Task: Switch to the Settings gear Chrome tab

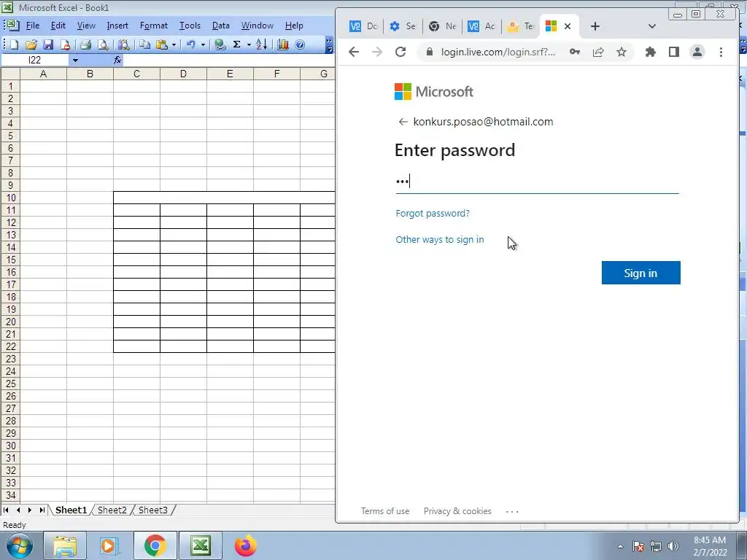Action: [x=403, y=26]
